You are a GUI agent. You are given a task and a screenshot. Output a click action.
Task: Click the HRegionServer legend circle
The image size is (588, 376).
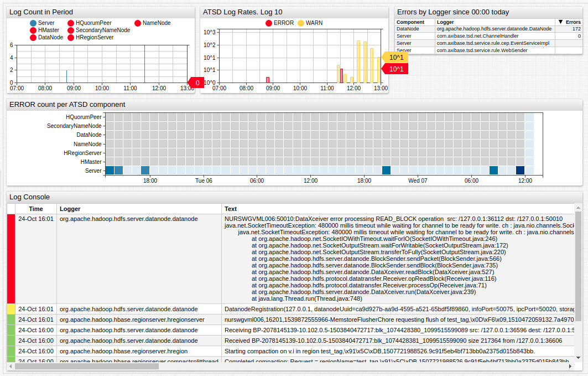click(x=71, y=38)
